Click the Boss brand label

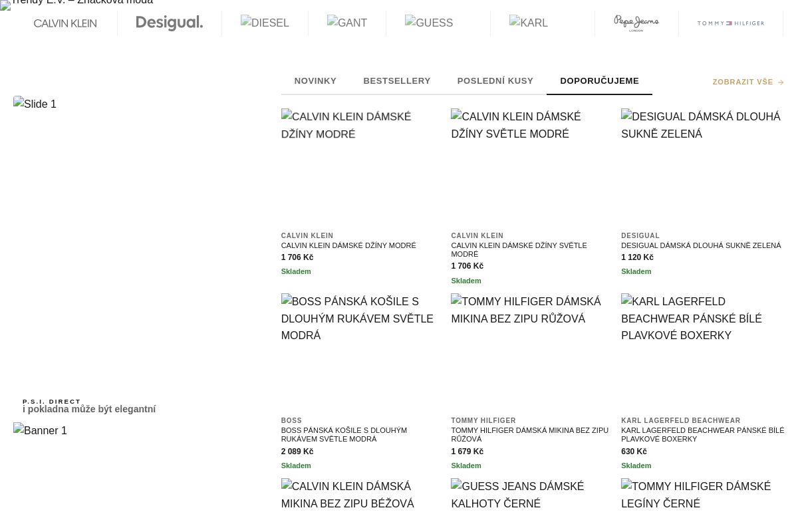coord(291,421)
